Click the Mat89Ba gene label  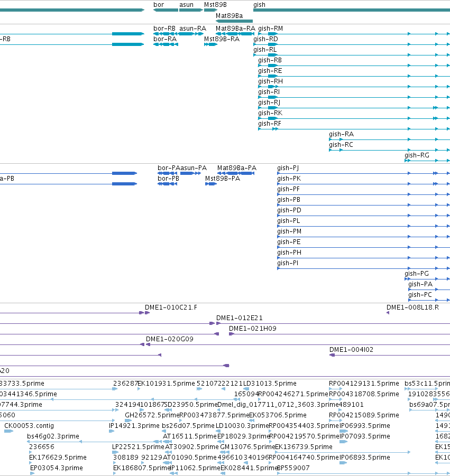pos(229,15)
